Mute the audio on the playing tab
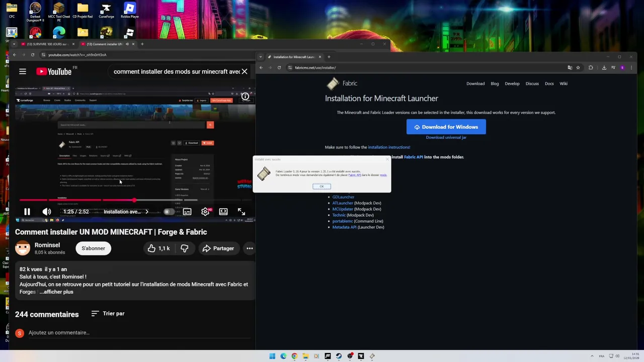This screenshot has height=362, width=644. click(x=127, y=44)
